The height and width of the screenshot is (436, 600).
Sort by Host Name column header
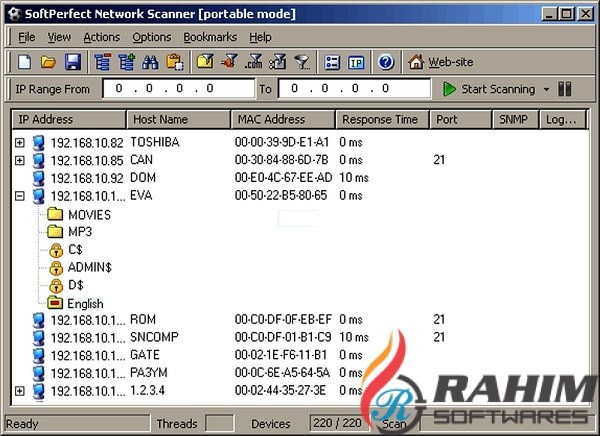tap(178, 119)
